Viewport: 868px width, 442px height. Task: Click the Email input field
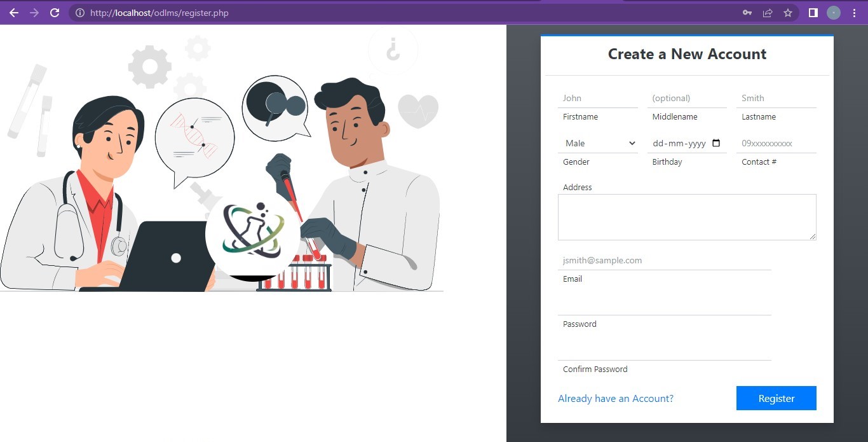(665, 260)
